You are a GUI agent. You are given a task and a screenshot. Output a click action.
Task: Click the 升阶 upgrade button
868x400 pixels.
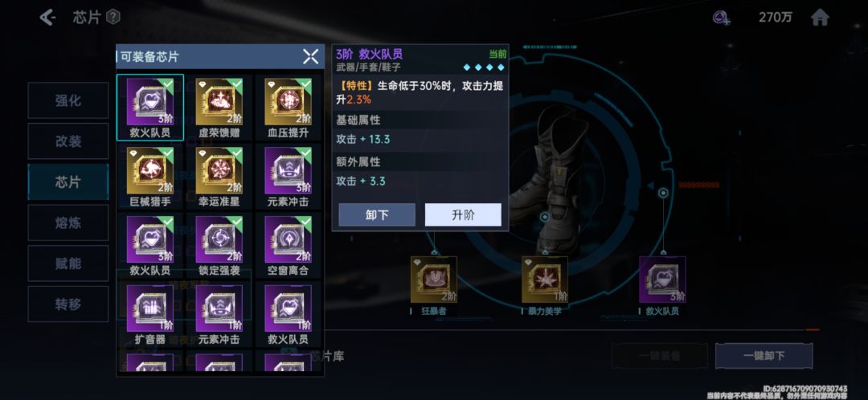pos(463,214)
